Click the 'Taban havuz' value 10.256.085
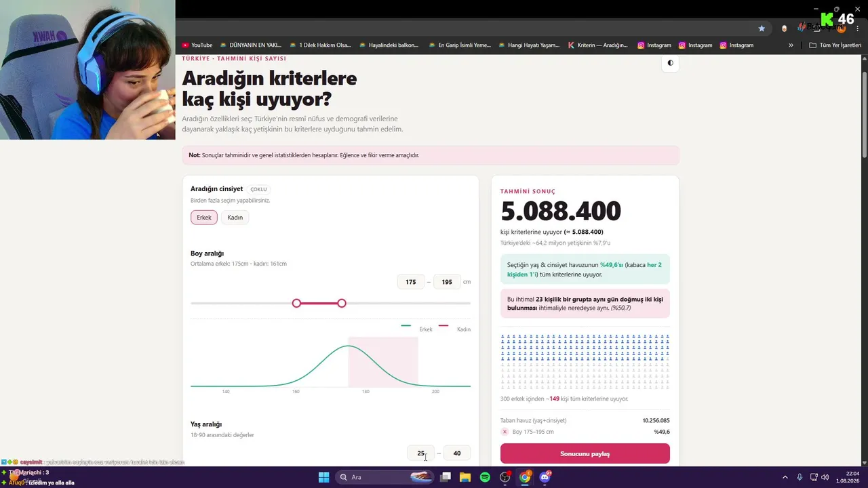 656,420
